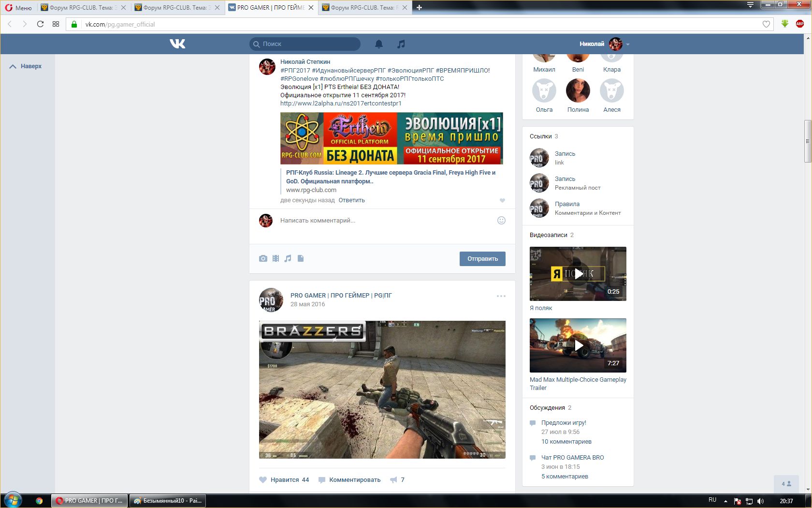812x508 pixels.
Task: Open friends online counter widget
Action: [x=786, y=484]
